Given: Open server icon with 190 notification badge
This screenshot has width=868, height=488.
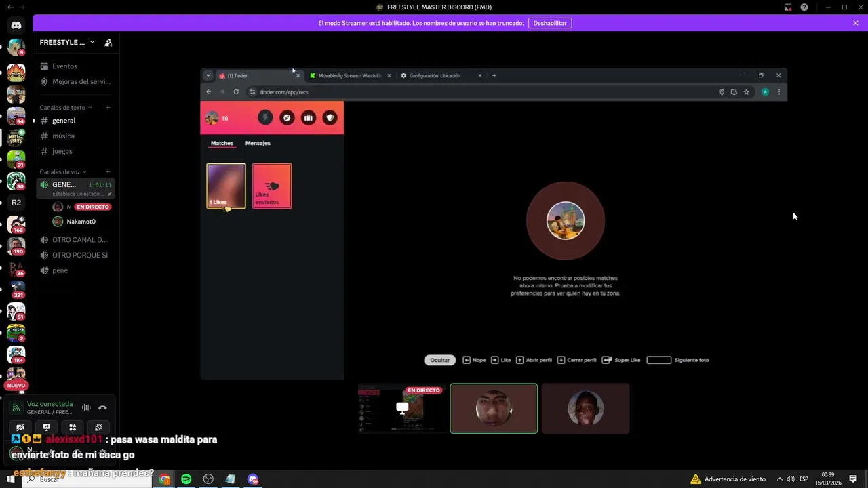Looking at the screenshot, I should (x=16, y=246).
